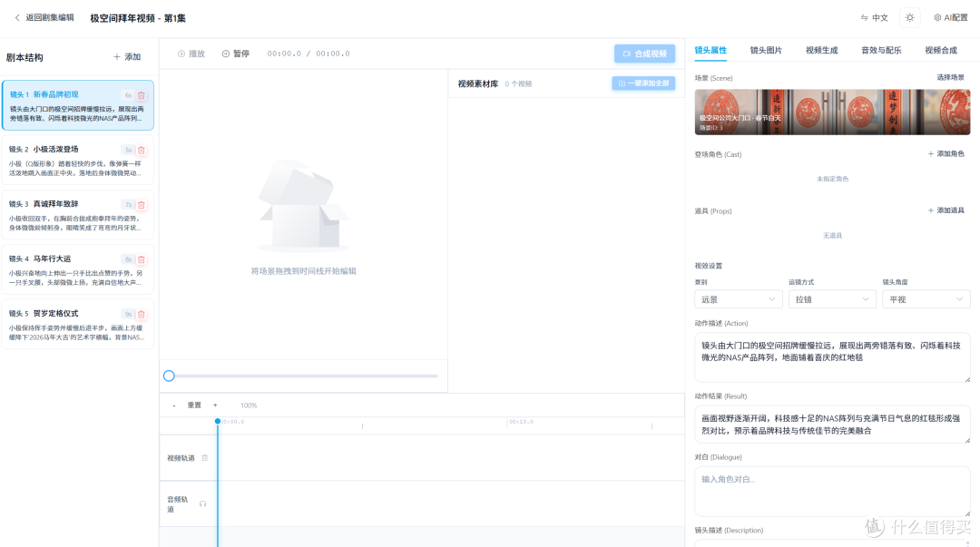Click 选择场景 link
The image size is (980, 547).
[x=950, y=77]
